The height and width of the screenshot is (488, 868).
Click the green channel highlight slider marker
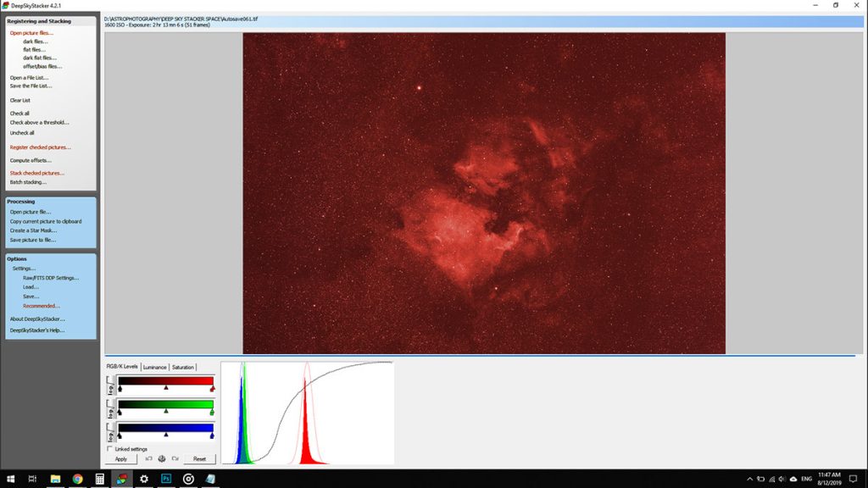(x=212, y=412)
